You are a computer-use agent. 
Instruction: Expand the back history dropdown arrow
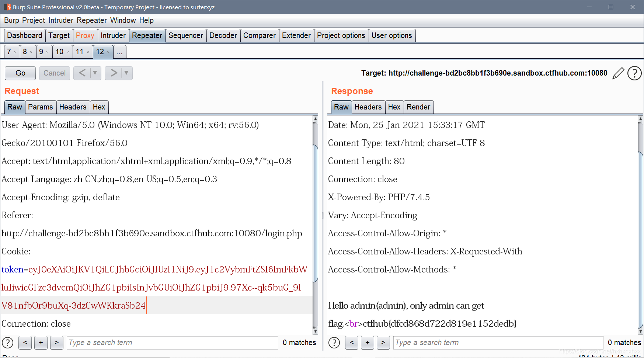coord(95,73)
